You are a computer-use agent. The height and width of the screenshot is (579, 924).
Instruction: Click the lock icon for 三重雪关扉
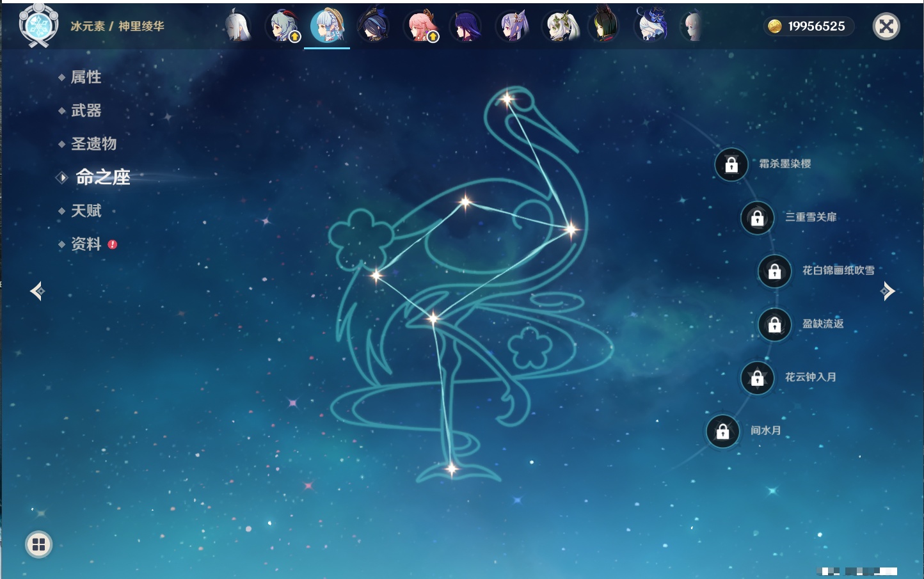(758, 218)
